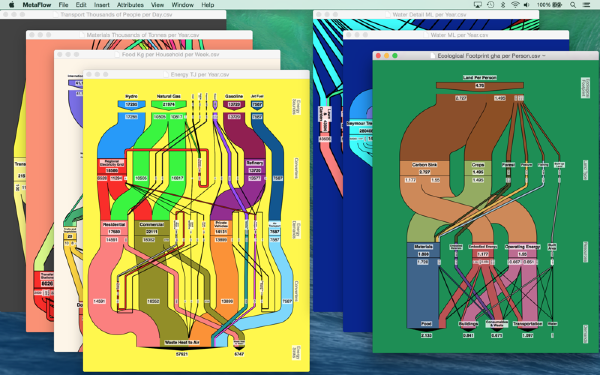Open Spotlight search icon
600x375 pixels.
[573, 5]
